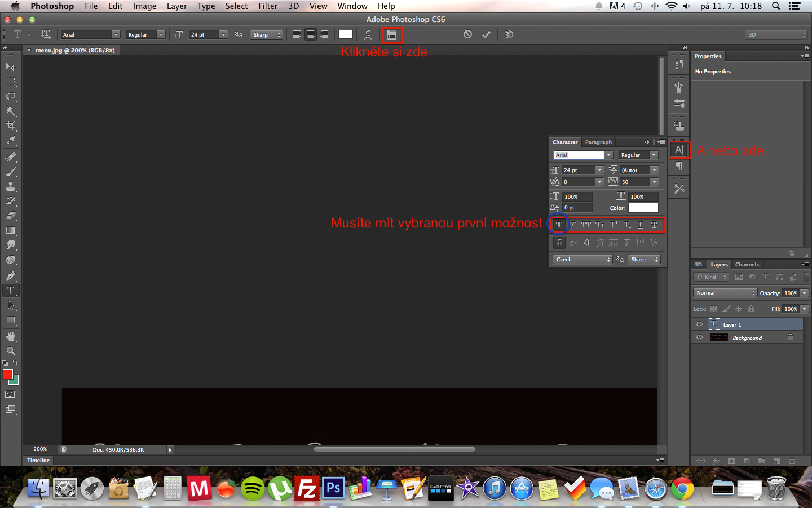Image resolution: width=812 pixels, height=508 pixels.
Task: Expand the font size 24 pt dropdown
Action: point(223,34)
